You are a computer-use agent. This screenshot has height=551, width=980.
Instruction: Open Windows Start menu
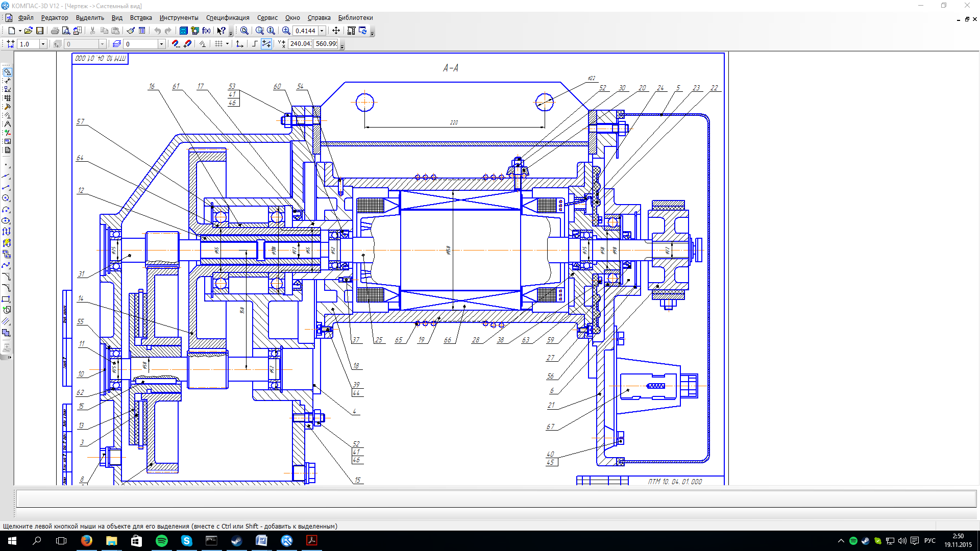coord(12,541)
